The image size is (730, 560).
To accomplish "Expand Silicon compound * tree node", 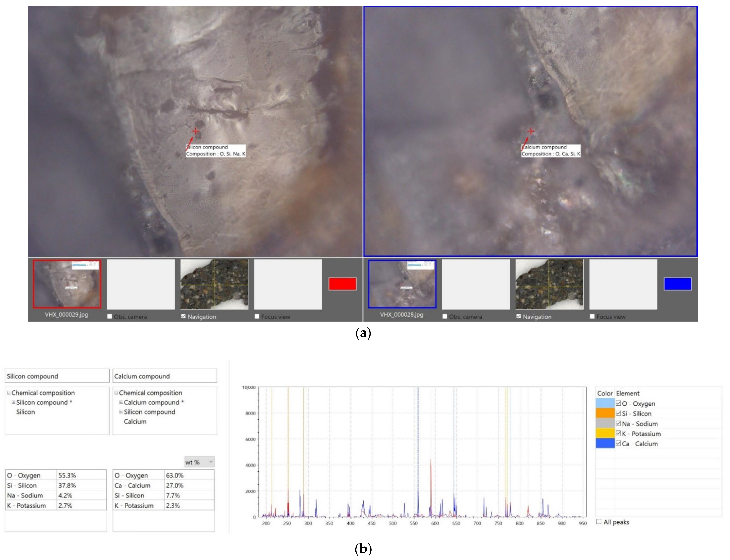I will [x=14, y=402].
